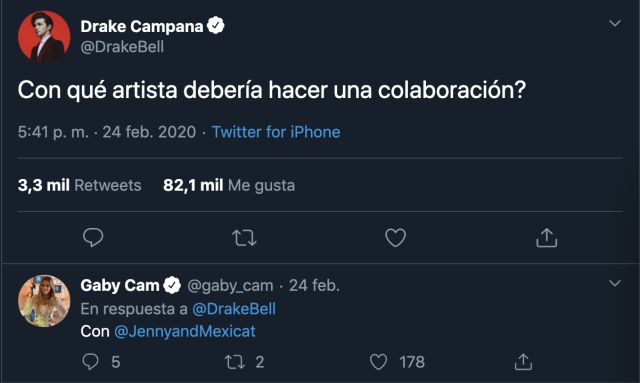Share Gaby Cam's reply
This screenshot has width=640, height=383.
[523, 362]
